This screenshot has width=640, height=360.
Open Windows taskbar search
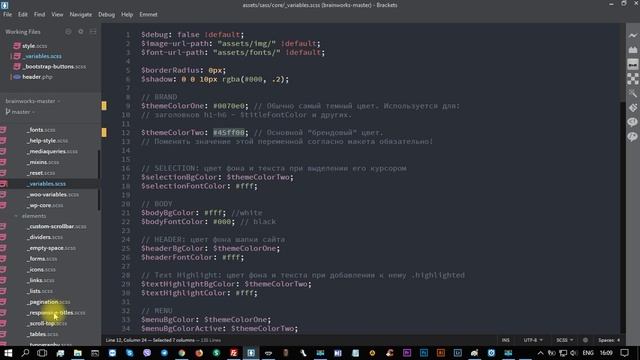click(25, 353)
